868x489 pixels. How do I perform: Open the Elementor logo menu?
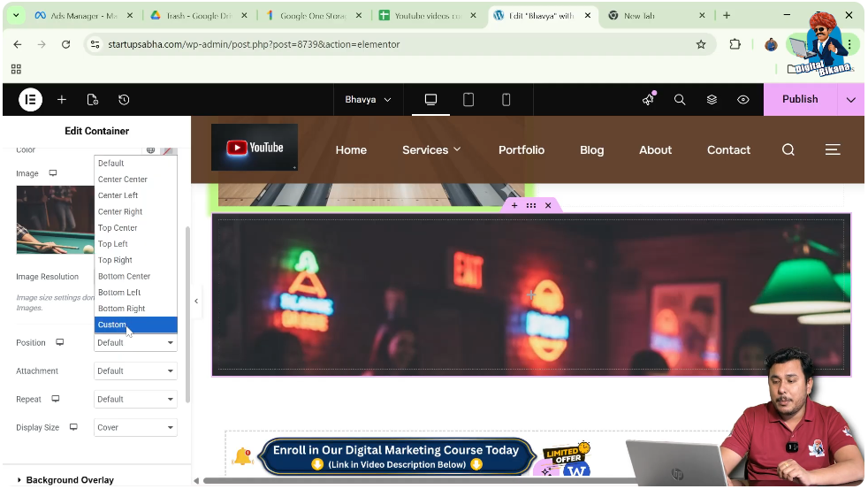coord(31,100)
